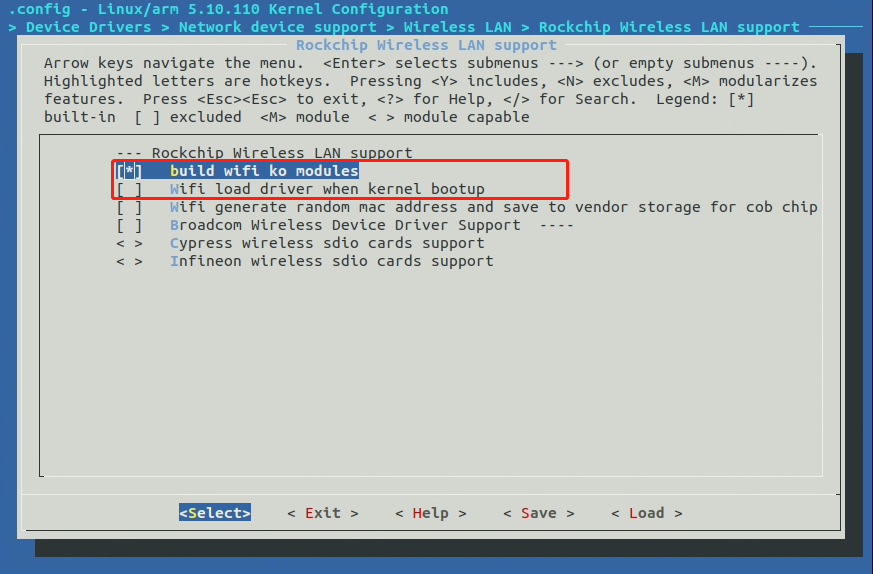
Task: Click the --- Rockchip Wireless LAN support header row
Action: click(x=264, y=153)
